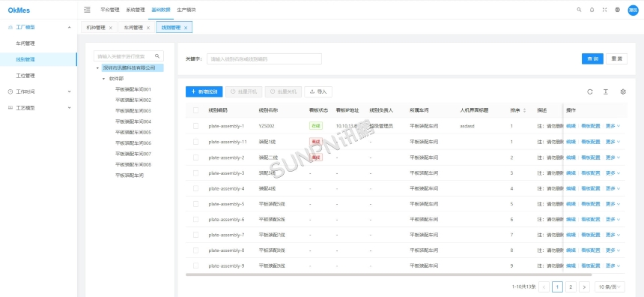
Task: Close the 车间管理 tab via its X
Action: (x=148, y=28)
